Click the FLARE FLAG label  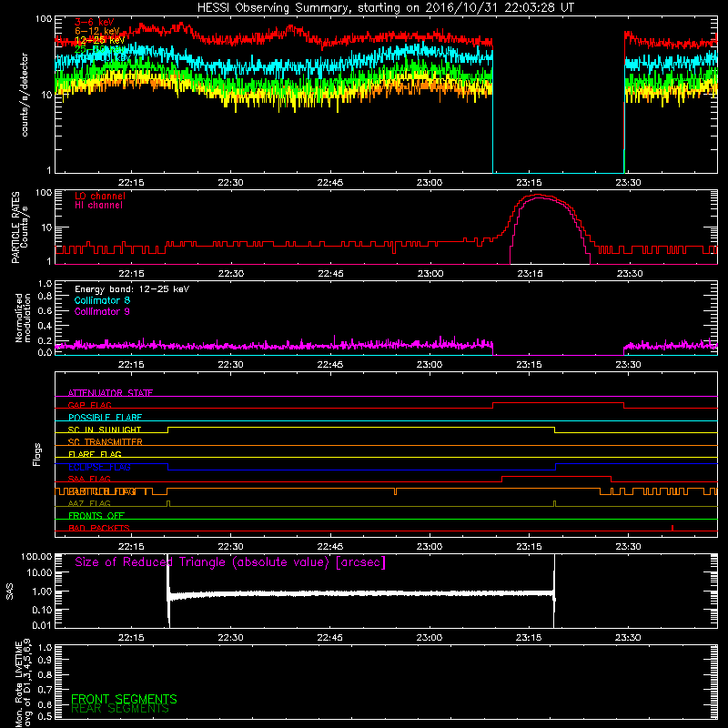(x=95, y=454)
